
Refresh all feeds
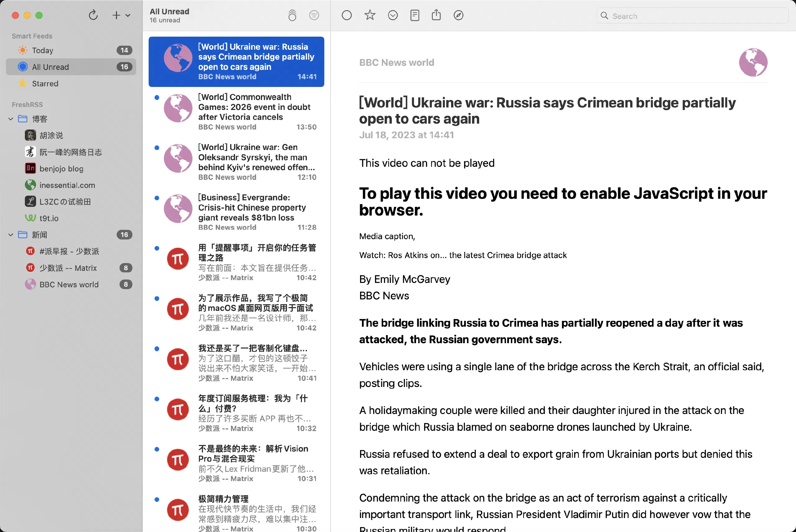(93, 15)
